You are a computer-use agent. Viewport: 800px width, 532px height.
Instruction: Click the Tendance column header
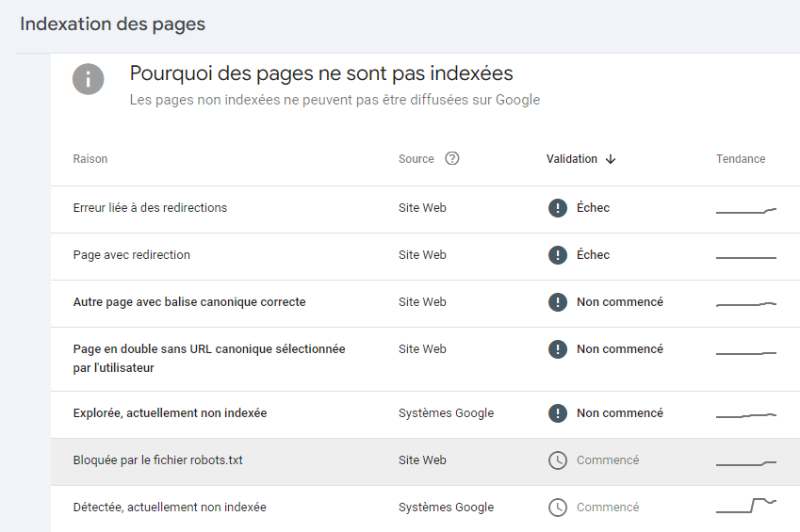coord(741,159)
